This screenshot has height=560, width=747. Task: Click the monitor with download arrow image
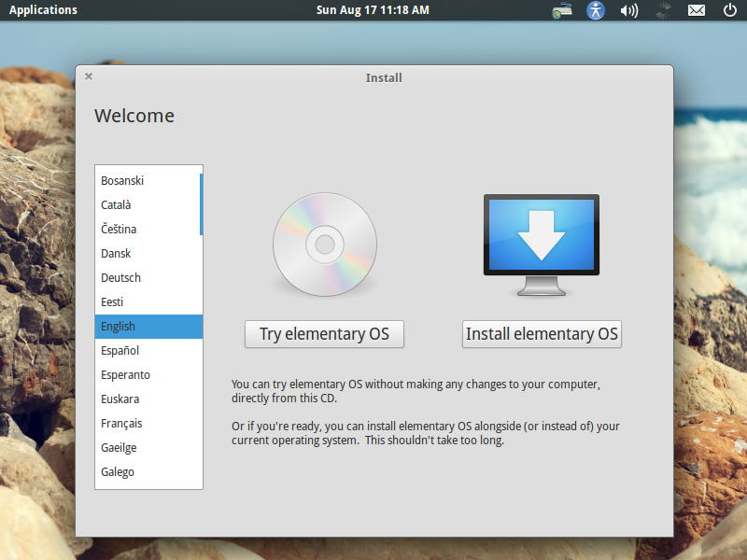point(542,245)
